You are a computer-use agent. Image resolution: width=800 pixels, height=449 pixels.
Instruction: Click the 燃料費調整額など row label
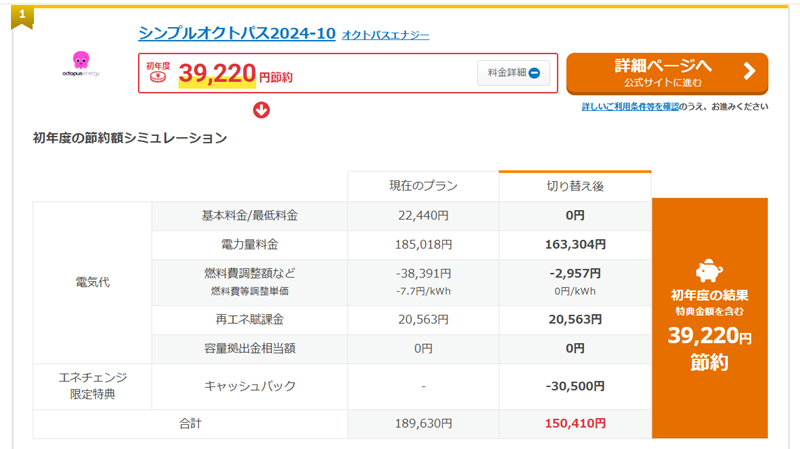click(x=249, y=273)
